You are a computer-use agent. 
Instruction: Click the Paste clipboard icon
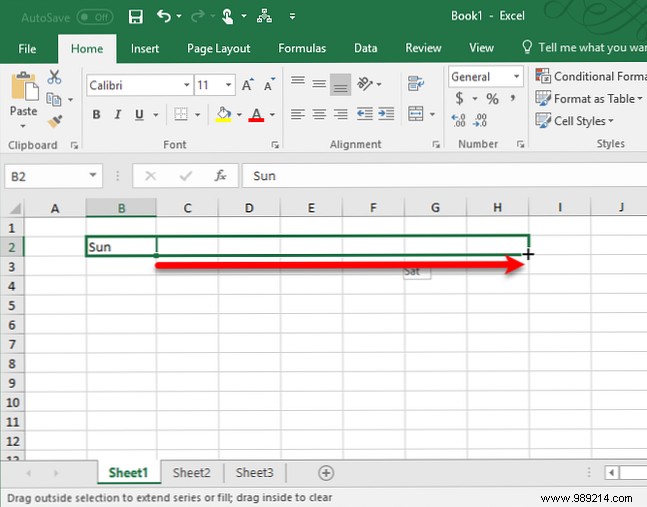[24, 85]
